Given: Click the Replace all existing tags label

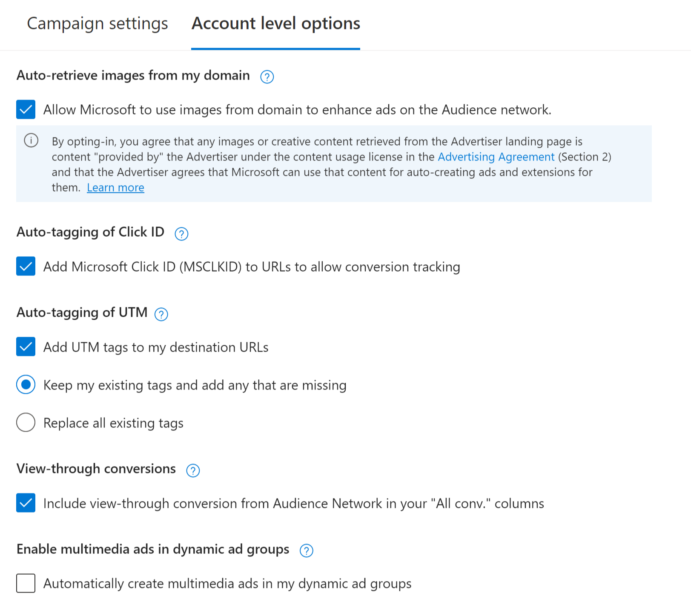Looking at the screenshot, I should tap(113, 423).
